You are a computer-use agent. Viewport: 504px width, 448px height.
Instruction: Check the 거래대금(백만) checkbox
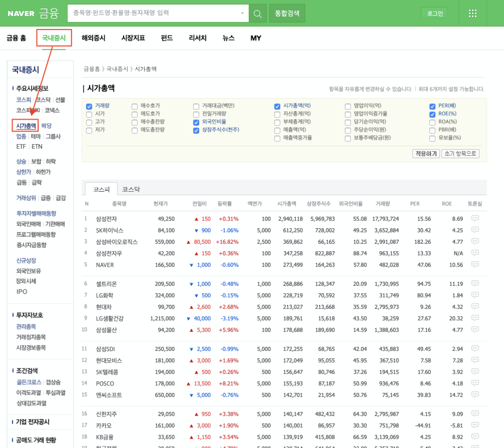click(x=196, y=106)
